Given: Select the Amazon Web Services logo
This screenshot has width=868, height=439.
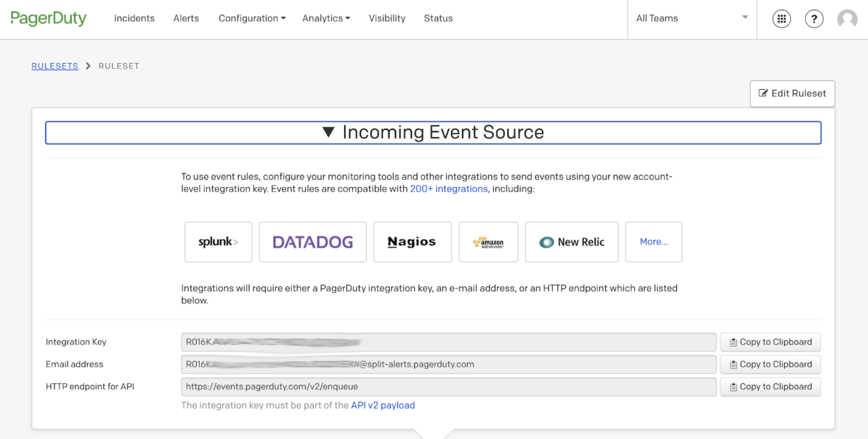Looking at the screenshot, I should click(488, 241).
